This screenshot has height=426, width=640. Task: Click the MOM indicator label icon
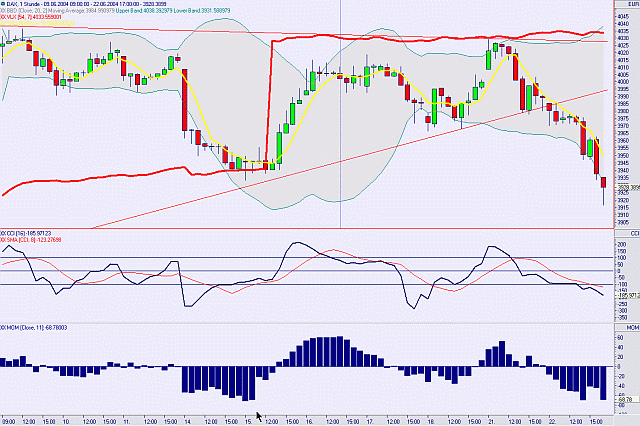tap(4, 326)
